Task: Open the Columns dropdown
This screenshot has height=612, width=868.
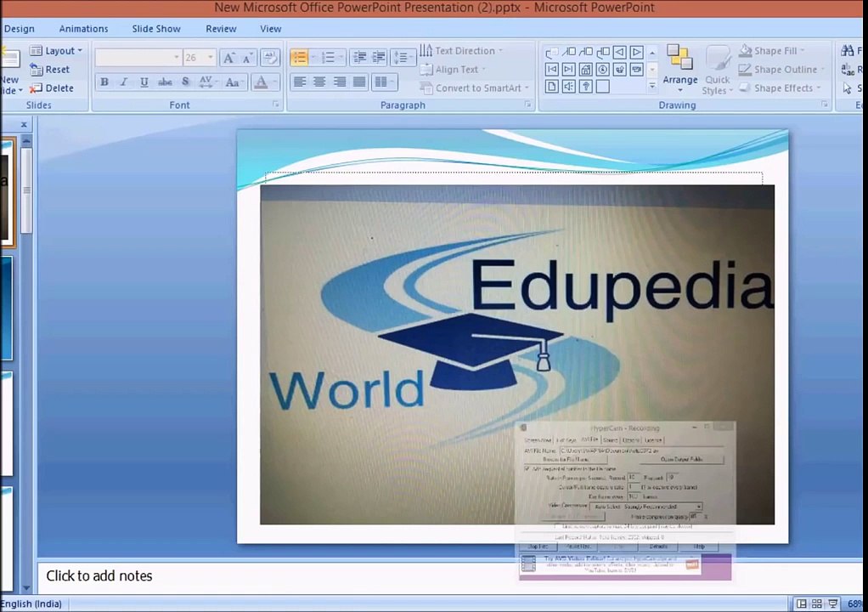Action: pyautogui.click(x=385, y=82)
